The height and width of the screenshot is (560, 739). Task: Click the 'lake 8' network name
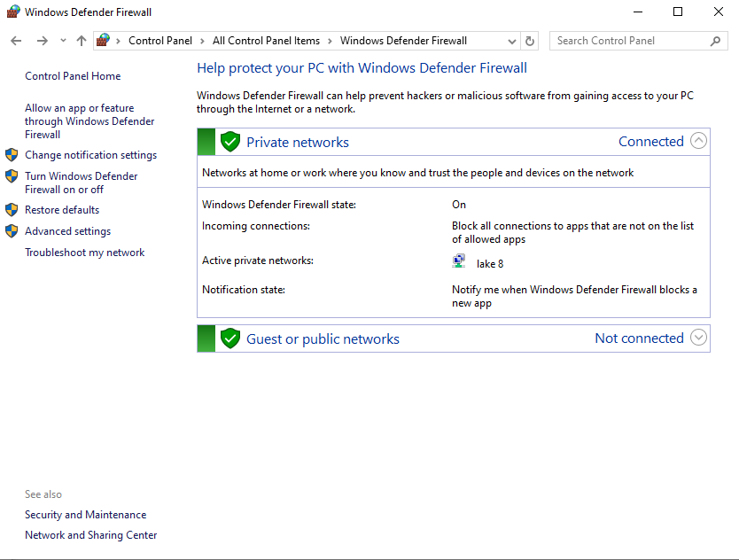pos(490,264)
